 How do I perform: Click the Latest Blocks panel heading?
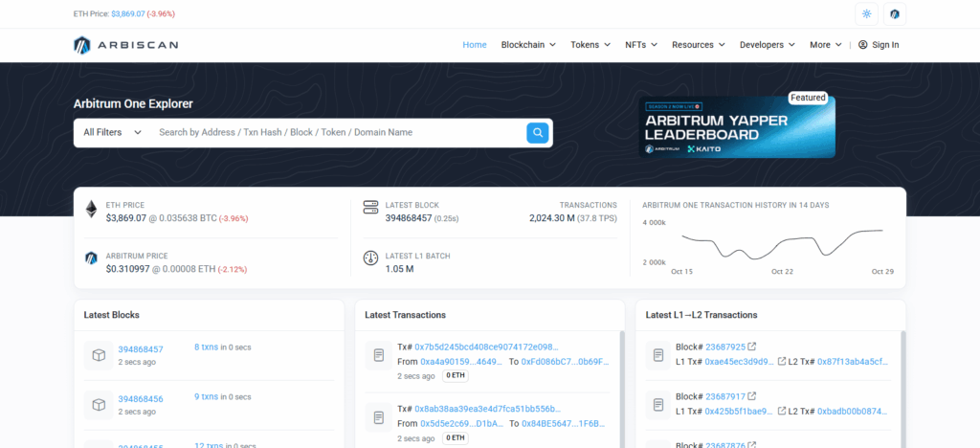(x=111, y=315)
